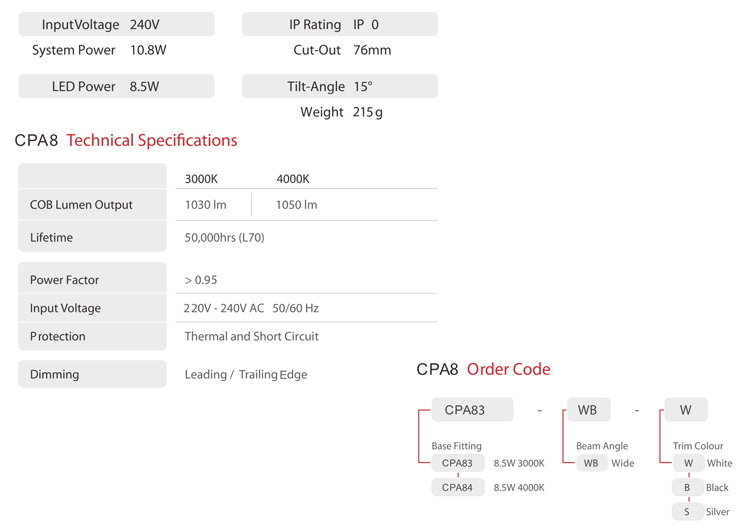
Task: Click the Weight 215 g value
Action: (367, 112)
